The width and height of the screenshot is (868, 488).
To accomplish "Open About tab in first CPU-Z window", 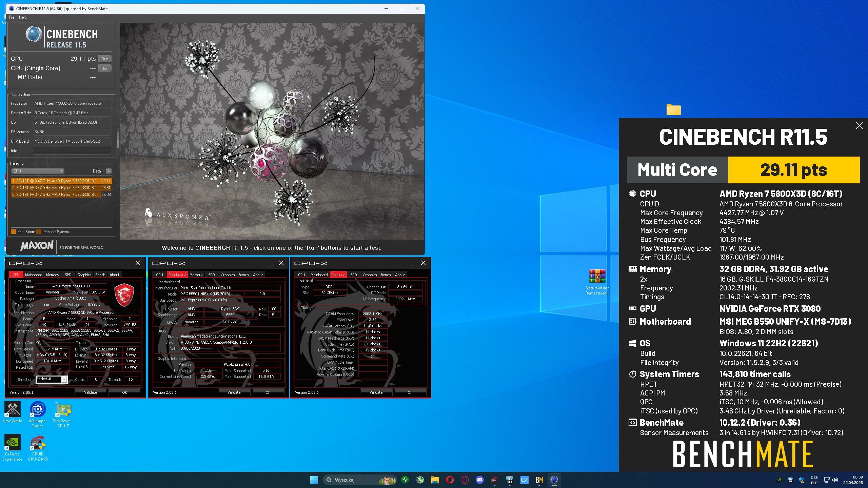I will pyautogui.click(x=115, y=275).
